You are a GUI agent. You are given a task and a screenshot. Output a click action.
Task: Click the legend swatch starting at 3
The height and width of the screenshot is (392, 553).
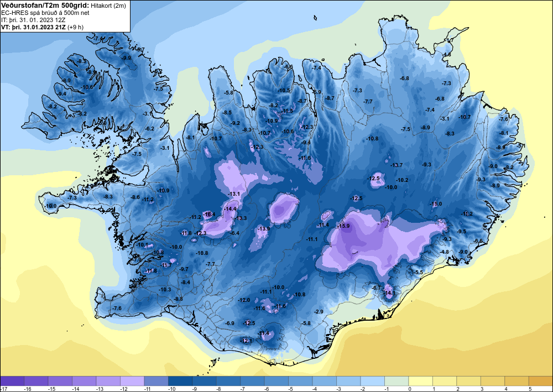point(493,381)
